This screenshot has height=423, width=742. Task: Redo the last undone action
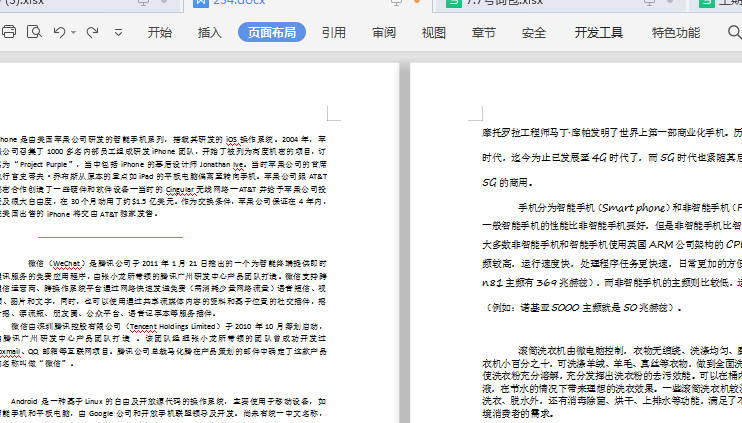(x=92, y=33)
